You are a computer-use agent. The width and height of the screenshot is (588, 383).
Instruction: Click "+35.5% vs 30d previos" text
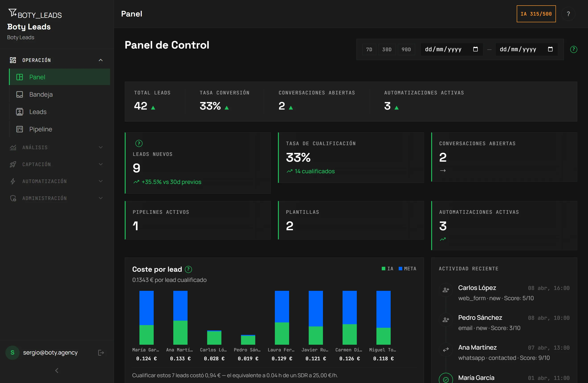[x=171, y=182]
